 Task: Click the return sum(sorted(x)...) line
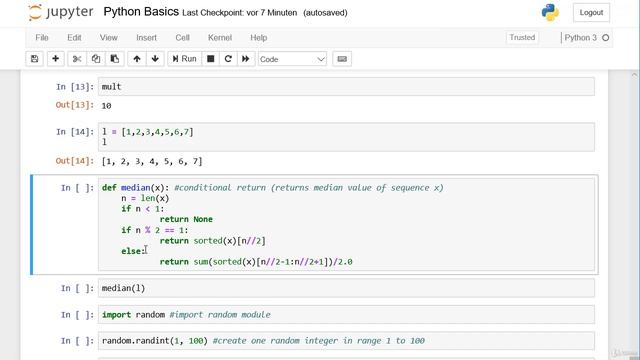coord(256,262)
